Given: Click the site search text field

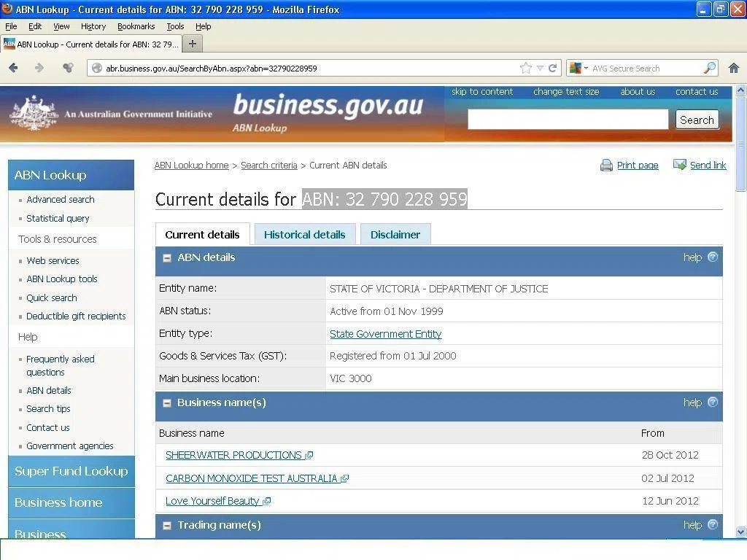Looking at the screenshot, I should pyautogui.click(x=568, y=119).
